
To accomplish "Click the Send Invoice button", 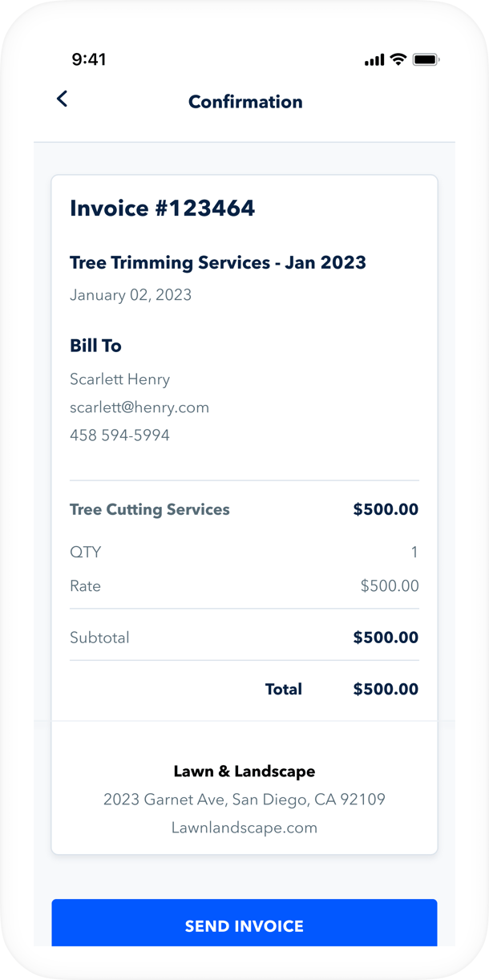I will 244,925.
